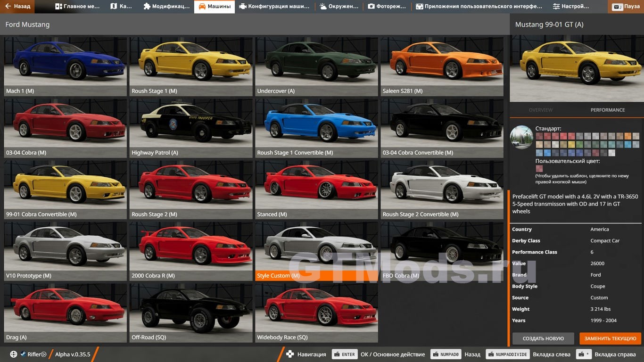Screen dimensions: 644x362
Task: Open the Конфигурация машины tab
Action: pos(274,7)
